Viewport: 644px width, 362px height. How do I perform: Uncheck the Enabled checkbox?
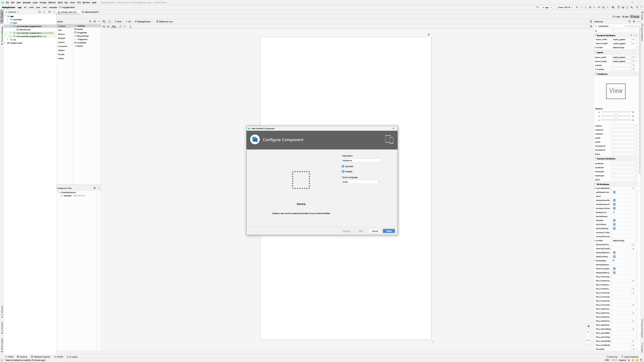[x=343, y=171]
